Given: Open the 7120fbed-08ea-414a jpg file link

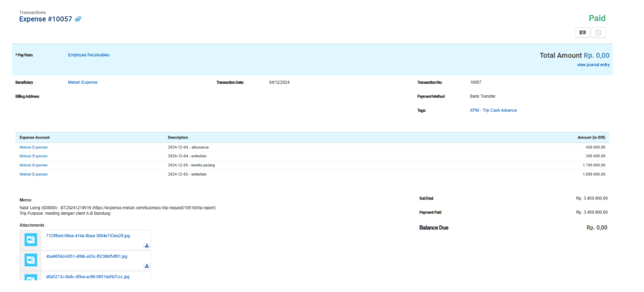Looking at the screenshot, I should click(x=88, y=236).
